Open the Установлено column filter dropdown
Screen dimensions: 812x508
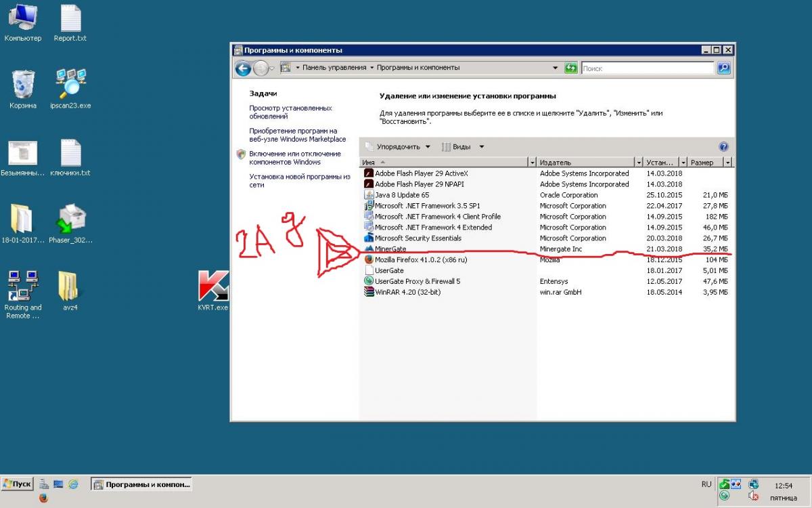[683, 163]
